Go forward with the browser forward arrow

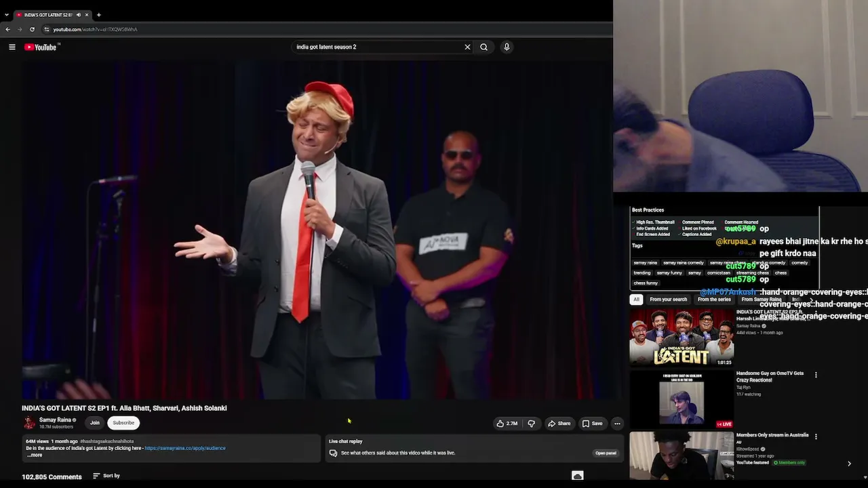(19, 29)
